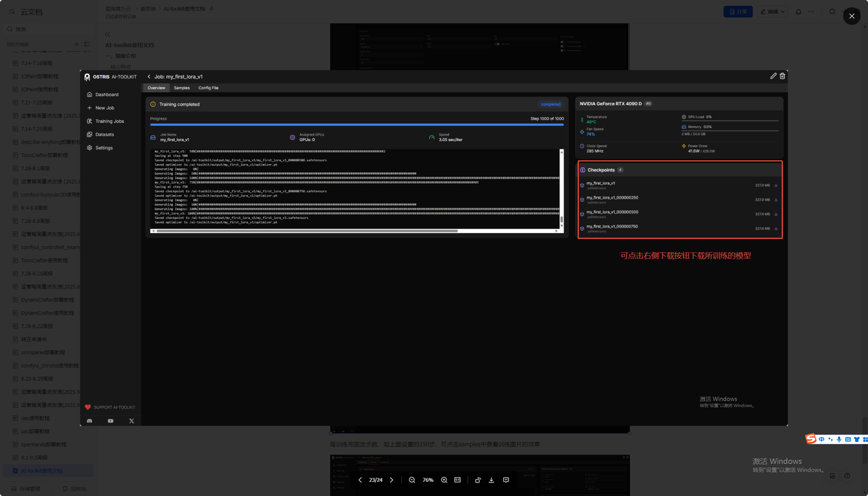Click download icon for my_first_lora_v1_000000250
The width and height of the screenshot is (868, 496).
pos(776,200)
